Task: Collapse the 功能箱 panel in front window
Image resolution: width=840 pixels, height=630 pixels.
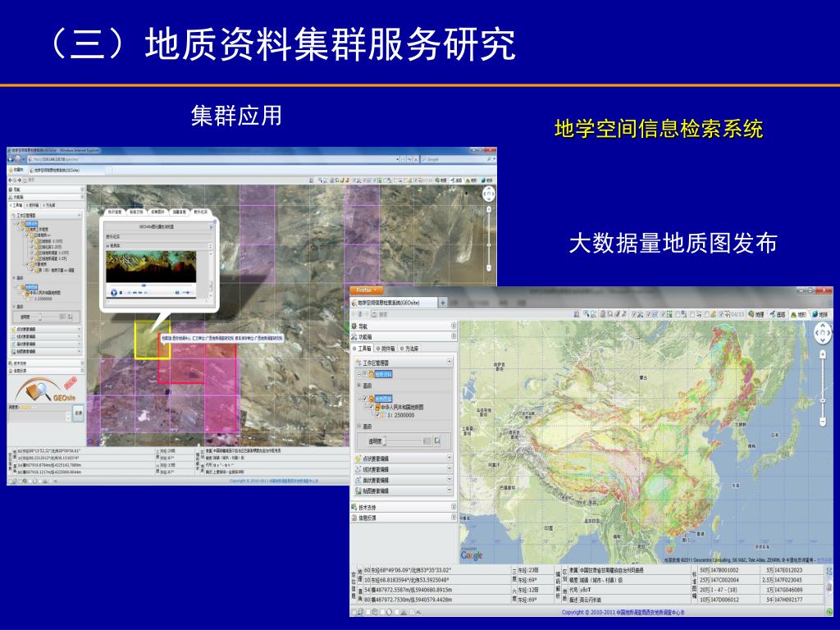Action: 453,336
